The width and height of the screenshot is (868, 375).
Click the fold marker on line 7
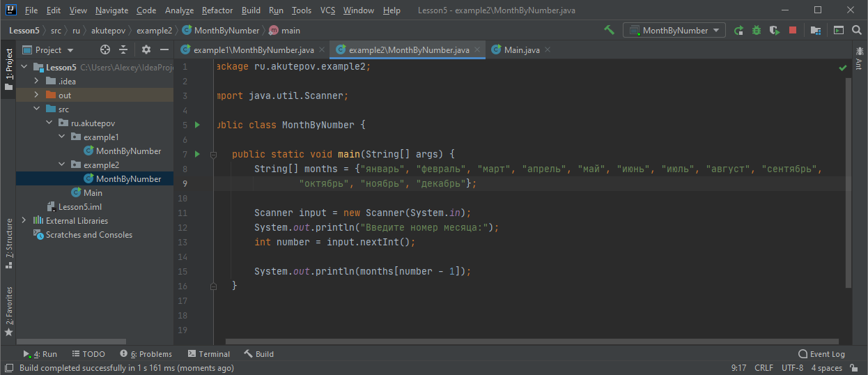(x=215, y=154)
